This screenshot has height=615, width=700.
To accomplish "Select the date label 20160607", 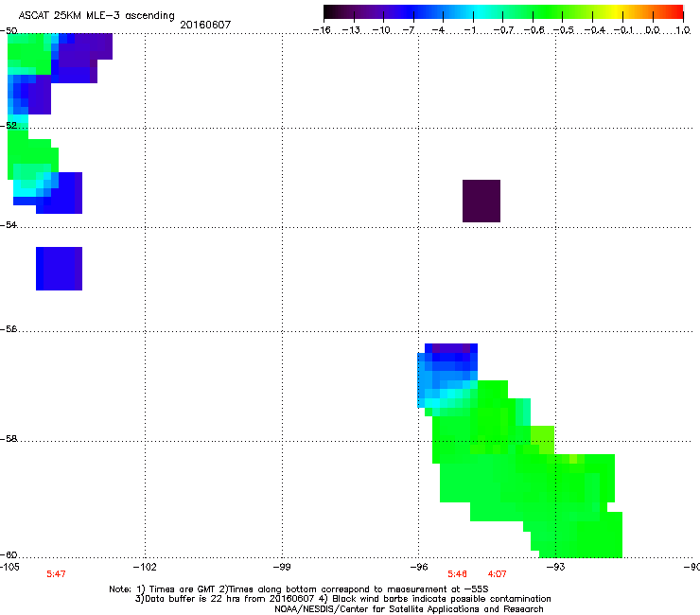I will pyautogui.click(x=205, y=25).
